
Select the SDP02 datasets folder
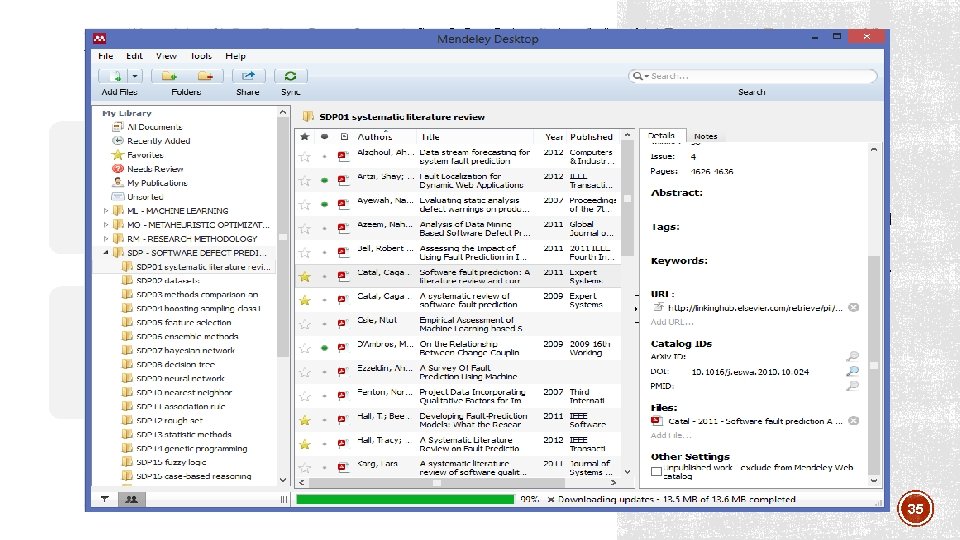pyautogui.click(x=167, y=280)
